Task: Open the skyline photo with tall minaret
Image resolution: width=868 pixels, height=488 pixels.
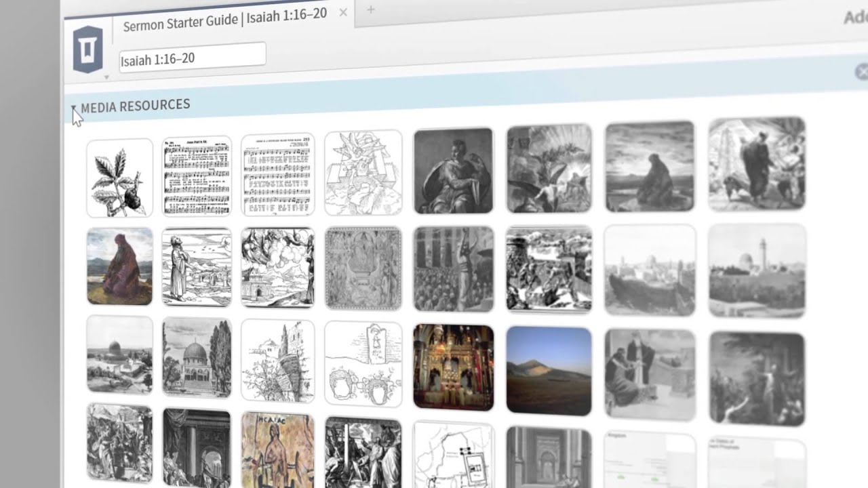Action: (x=757, y=270)
